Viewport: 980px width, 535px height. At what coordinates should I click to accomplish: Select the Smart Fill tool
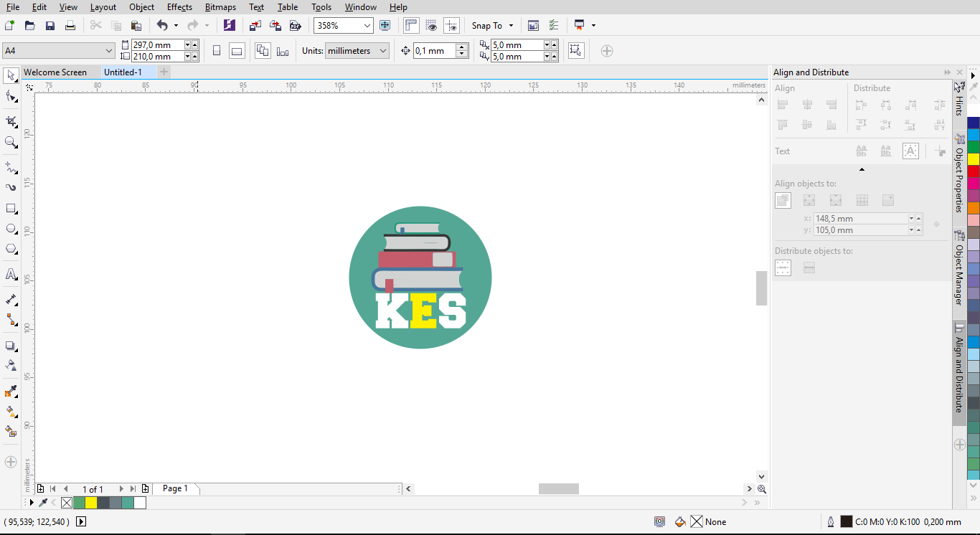tap(11, 432)
